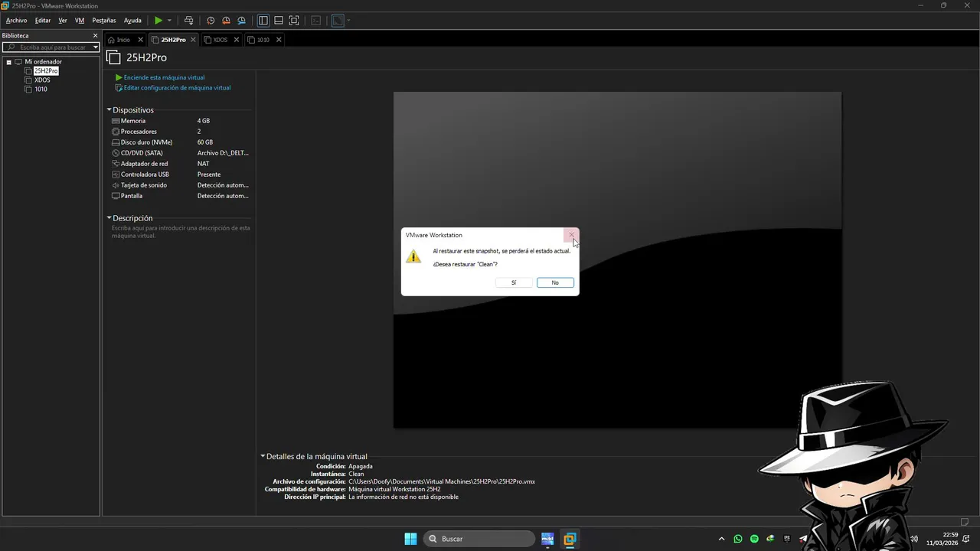Close the Biblioteca panel
The width and height of the screenshot is (980, 551).
96,35
